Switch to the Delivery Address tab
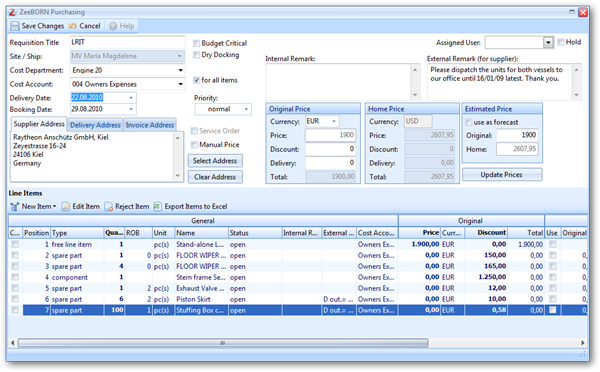 click(x=95, y=125)
